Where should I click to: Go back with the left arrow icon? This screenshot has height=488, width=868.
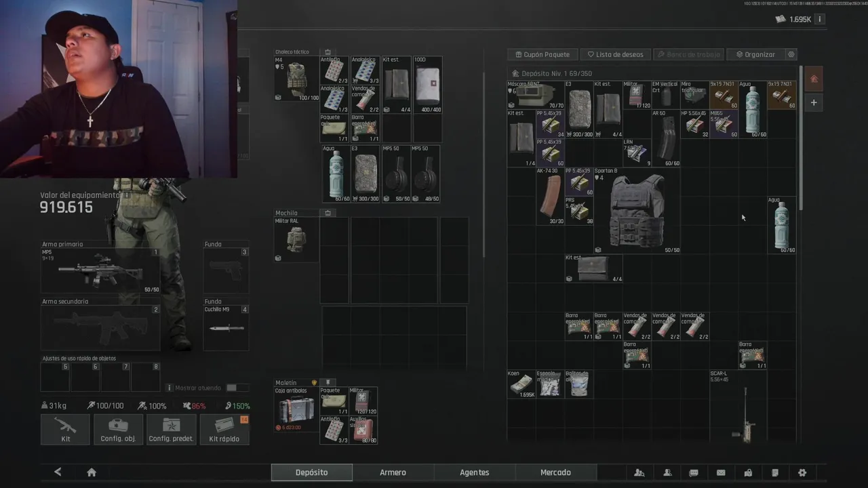58,472
